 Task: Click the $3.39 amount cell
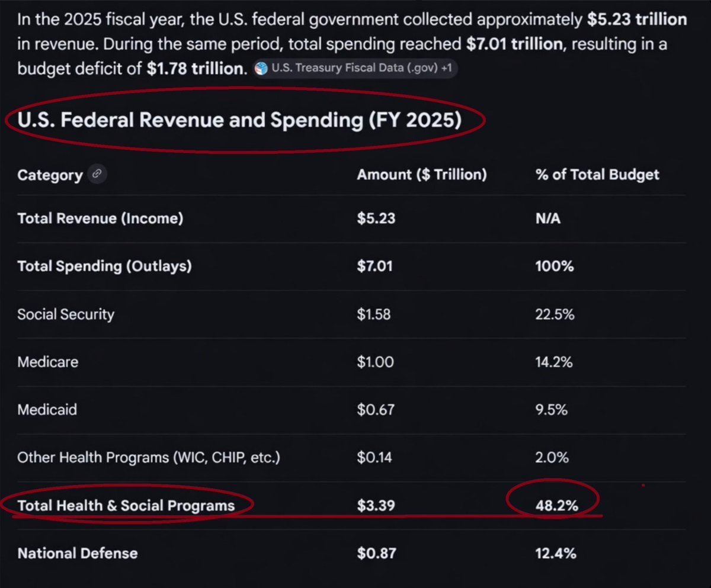coord(376,506)
